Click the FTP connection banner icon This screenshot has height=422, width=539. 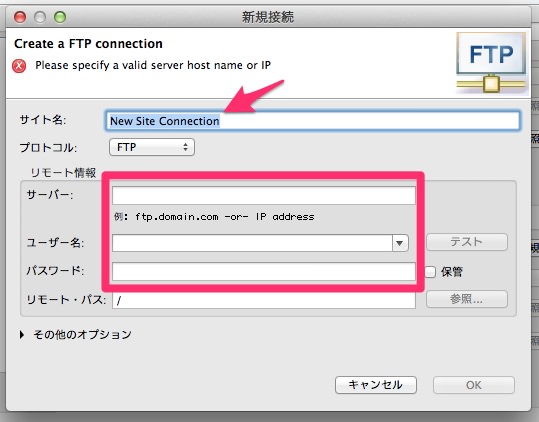[x=491, y=63]
